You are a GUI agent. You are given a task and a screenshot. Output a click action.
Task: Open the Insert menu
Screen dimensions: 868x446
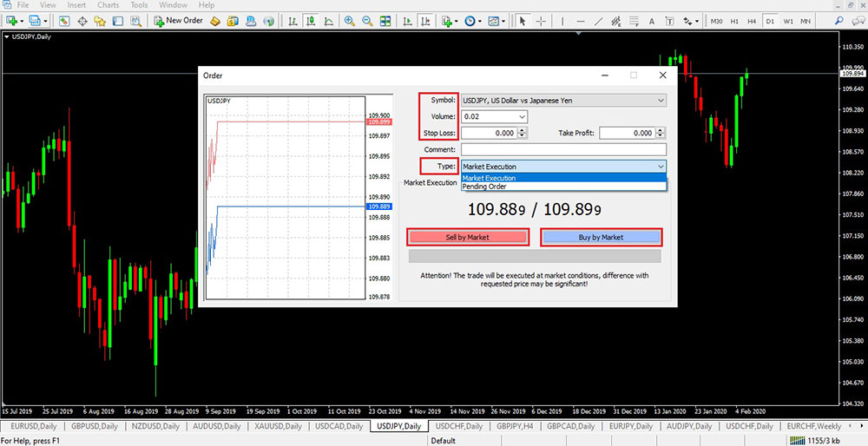76,5
